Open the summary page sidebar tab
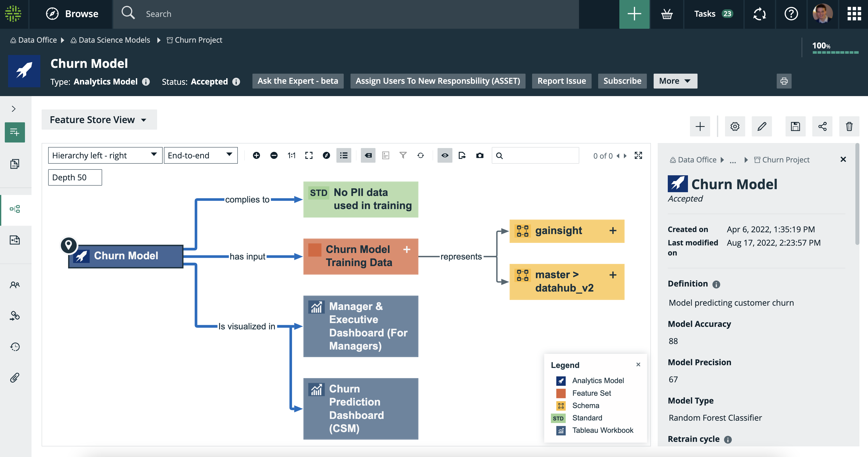This screenshot has height=457, width=868. (x=15, y=164)
